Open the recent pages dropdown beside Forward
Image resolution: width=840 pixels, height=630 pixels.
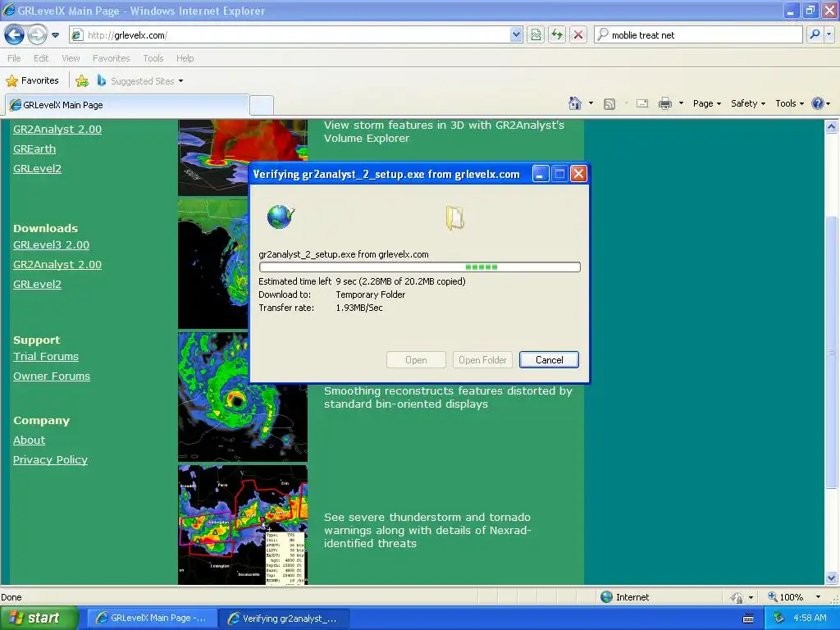pyautogui.click(x=55, y=35)
